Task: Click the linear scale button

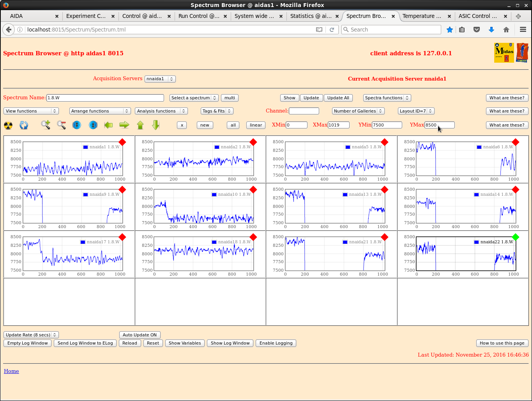Action: (256, 125)
